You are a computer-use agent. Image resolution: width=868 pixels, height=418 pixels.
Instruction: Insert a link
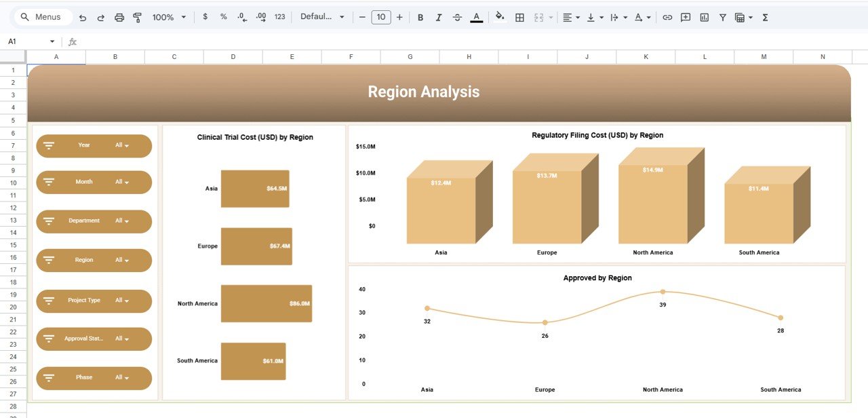pyautogui.click(x=668, y=17)
